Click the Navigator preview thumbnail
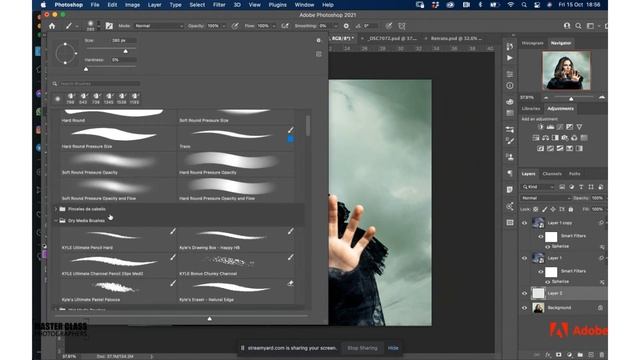Image resolution: width=640 pixels, height=360 pixels. pyautogui.click(x=566, y=71)
